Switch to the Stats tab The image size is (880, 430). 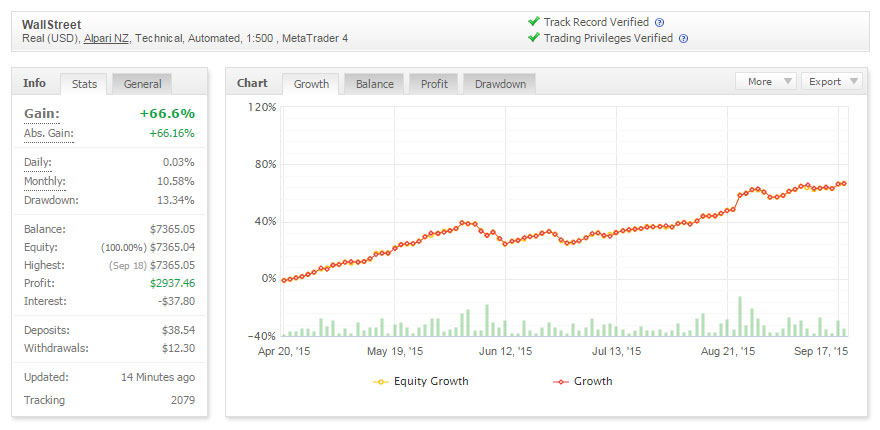point(84,84)
